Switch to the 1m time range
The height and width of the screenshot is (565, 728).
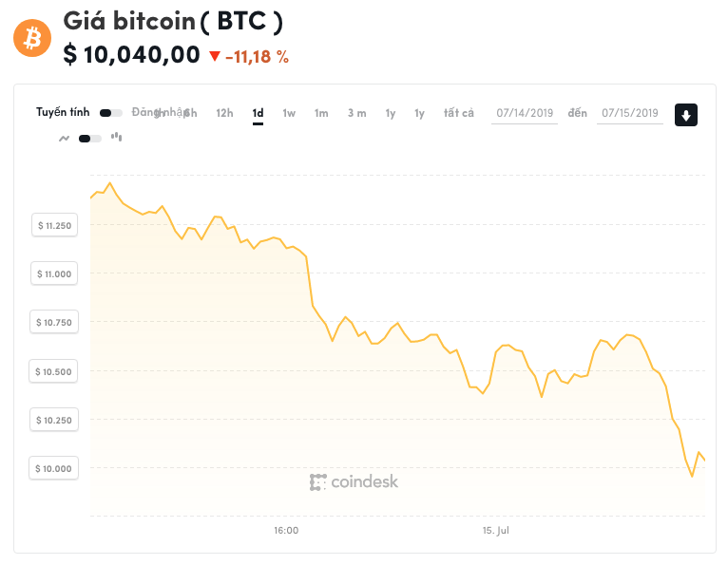(x=321, y=113)
